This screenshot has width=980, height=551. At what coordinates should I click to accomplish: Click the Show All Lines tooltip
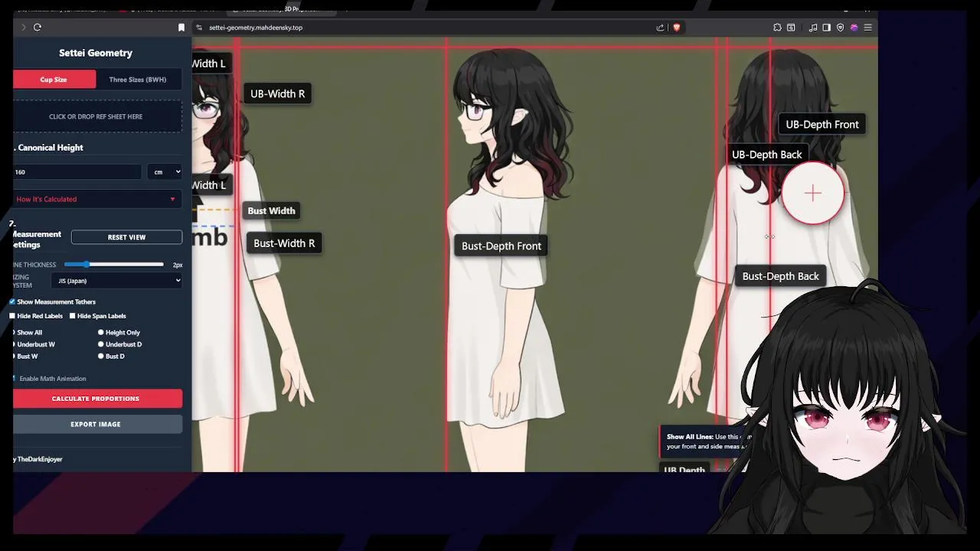coord(706,442)
